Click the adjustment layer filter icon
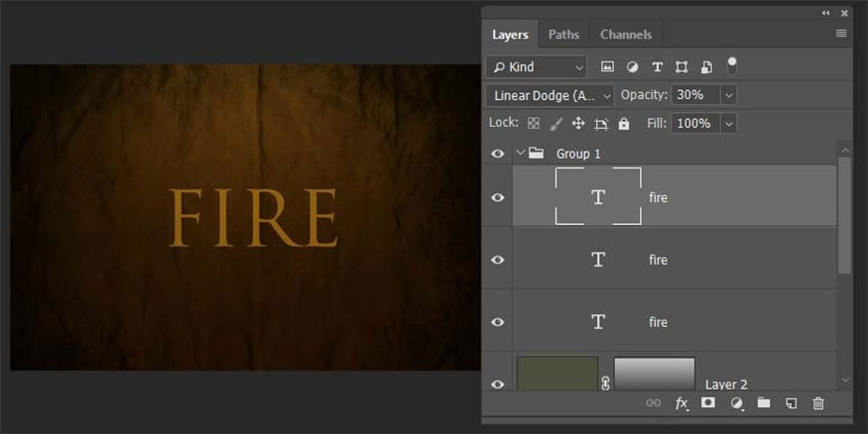868x434 pixels. click(x=632, y=67)
